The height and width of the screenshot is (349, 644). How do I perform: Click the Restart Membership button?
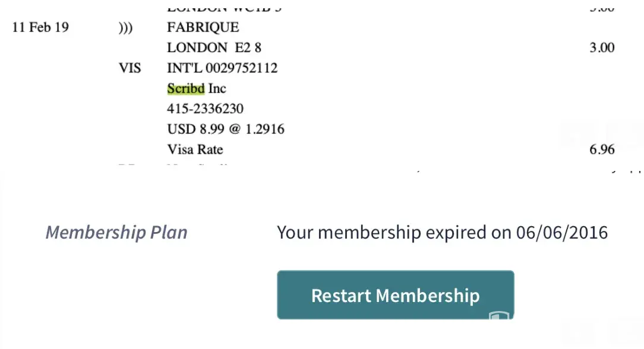(x=395, y=296)
